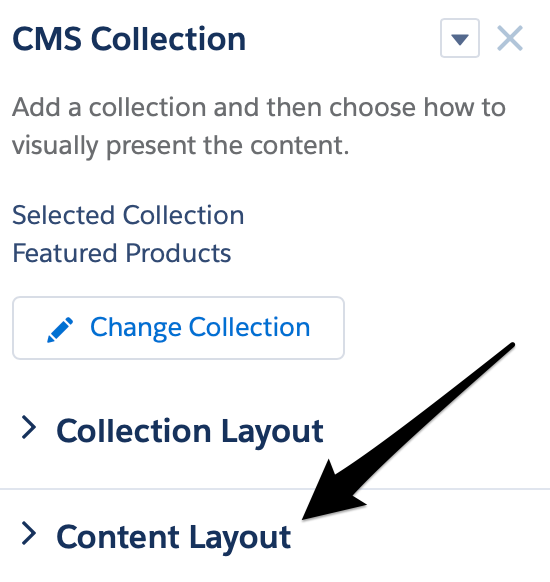
Task: Click the down-triangle icon in the header
Action: [x=460, y=39]
